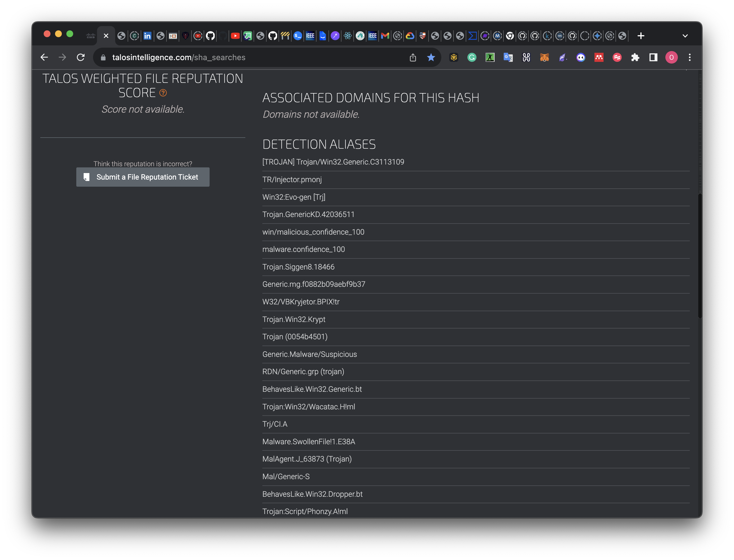Screen dimensions: 734x560
Task: Click the alias 'Generic.Malware/Suspicious'
Action: (x=309, y=354)
